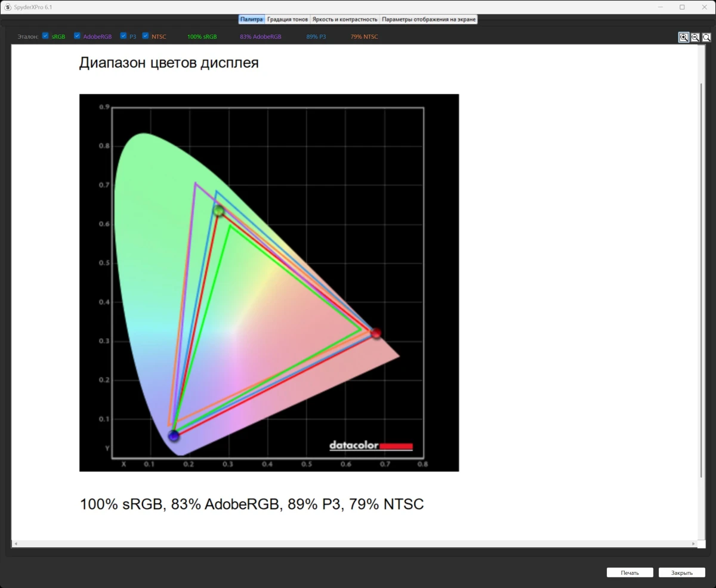This screenshot has width=716, height=588.
Task: Select the Параметры отображения на экране tab
Action: [428, 20]
